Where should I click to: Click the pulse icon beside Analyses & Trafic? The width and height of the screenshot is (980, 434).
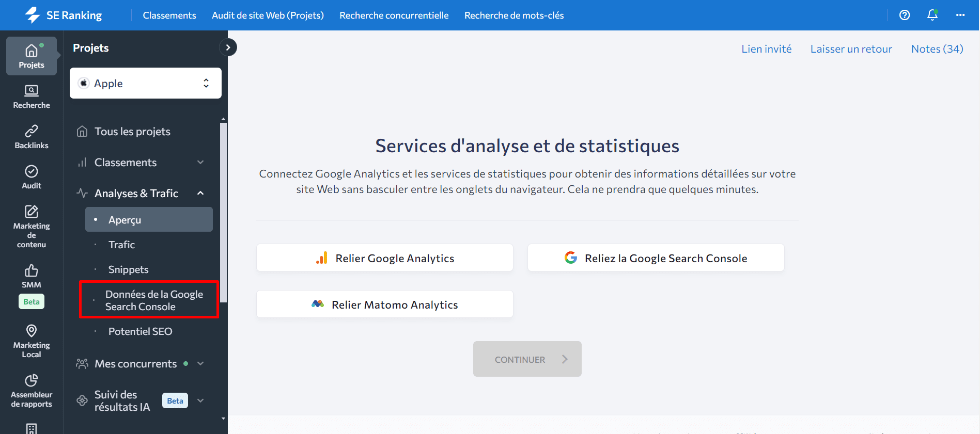(x=82, y=194)
